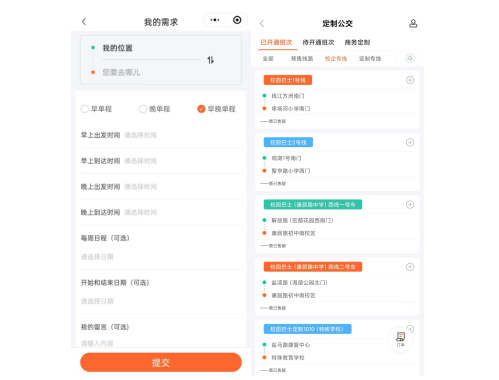The width and height of the screenshot is (499, 380).
Task: Open user profile icon on 定制公交
Action: 413,23
